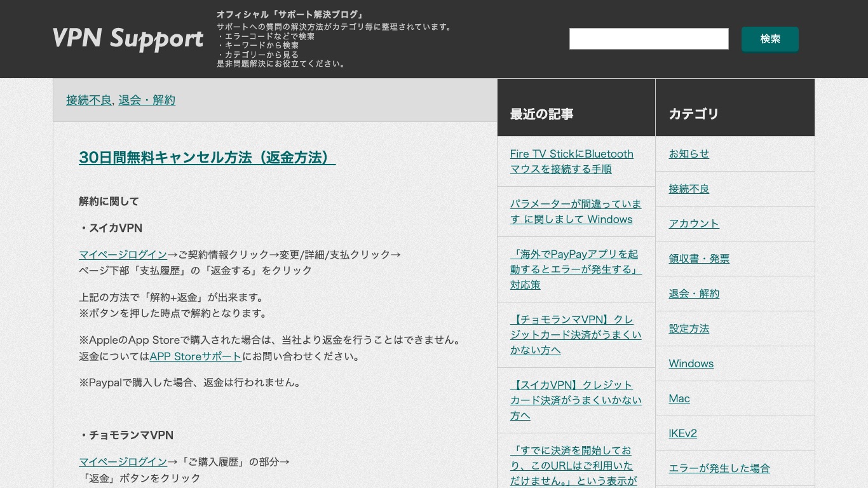Click the 最近の記事 sidebar heading
Viewport: 868px width, 488px height.
(x=541, y=114)
